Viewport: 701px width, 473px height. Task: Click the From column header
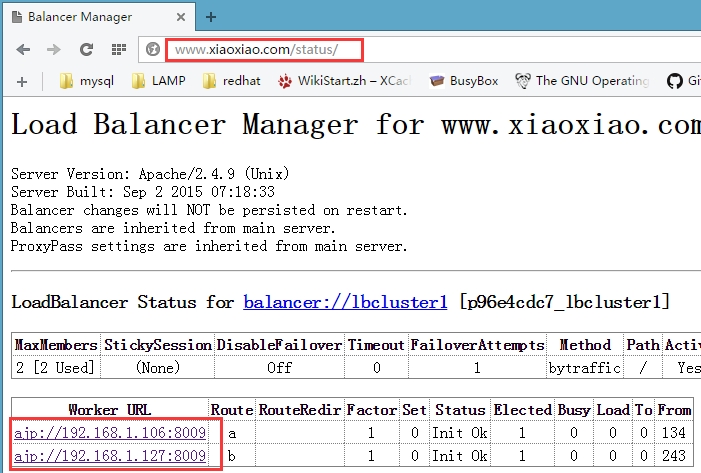tap(674, 410)
